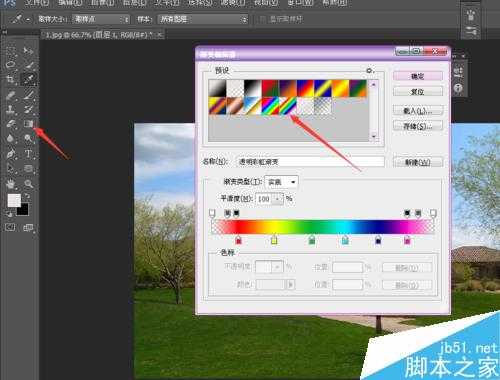The width and height of the screenshot is (500, 380).
Task: Select the Horizontal Type tool
Action: click(x=28, y=154)
